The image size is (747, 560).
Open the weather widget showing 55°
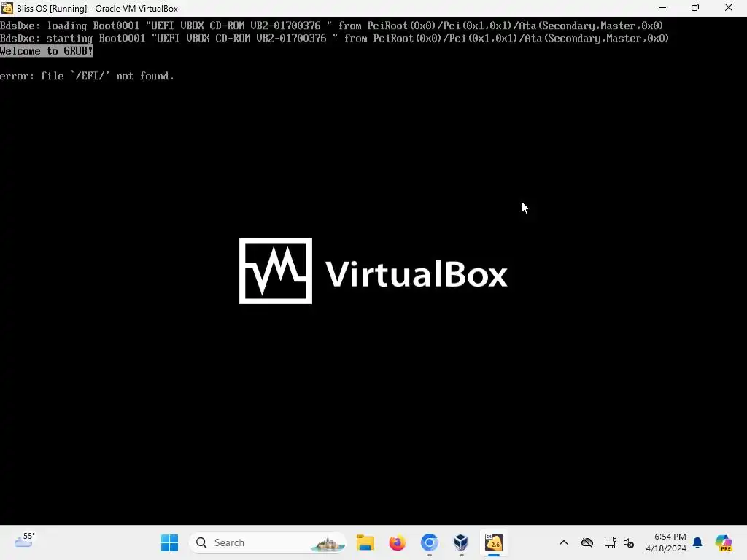click(x=25, y=540)
